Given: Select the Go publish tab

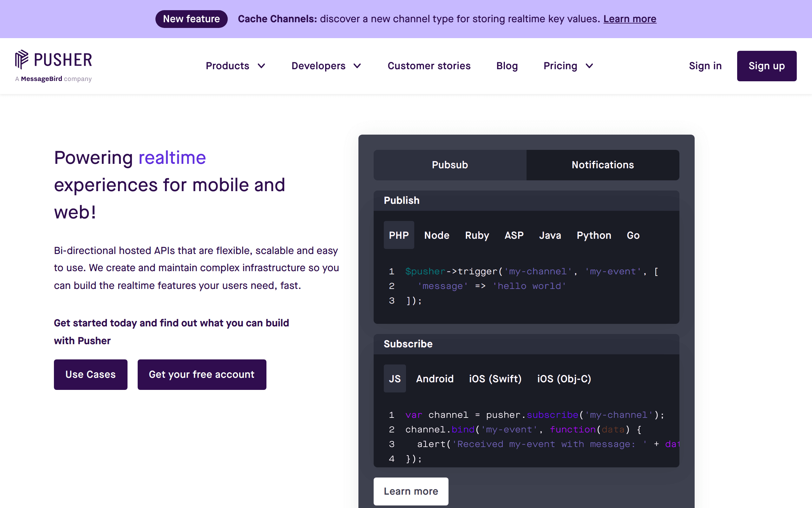Looking at the screenshot, I should [633, 235].
